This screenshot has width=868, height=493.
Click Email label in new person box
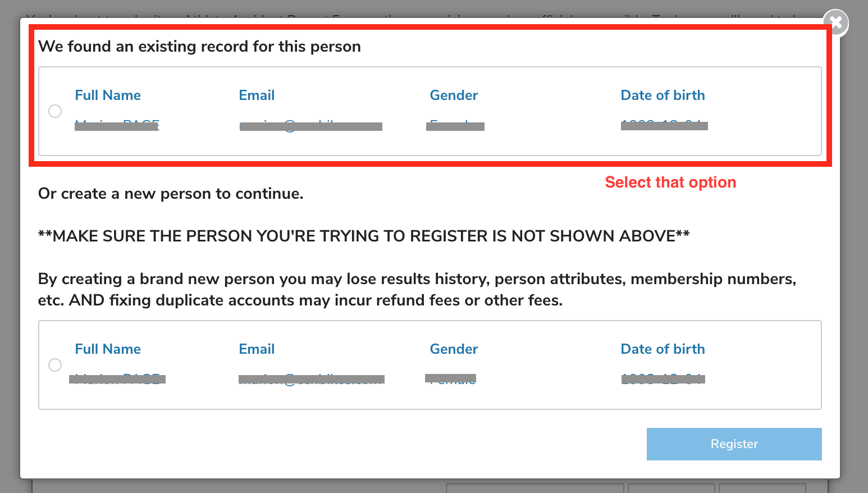click(257, 349)
